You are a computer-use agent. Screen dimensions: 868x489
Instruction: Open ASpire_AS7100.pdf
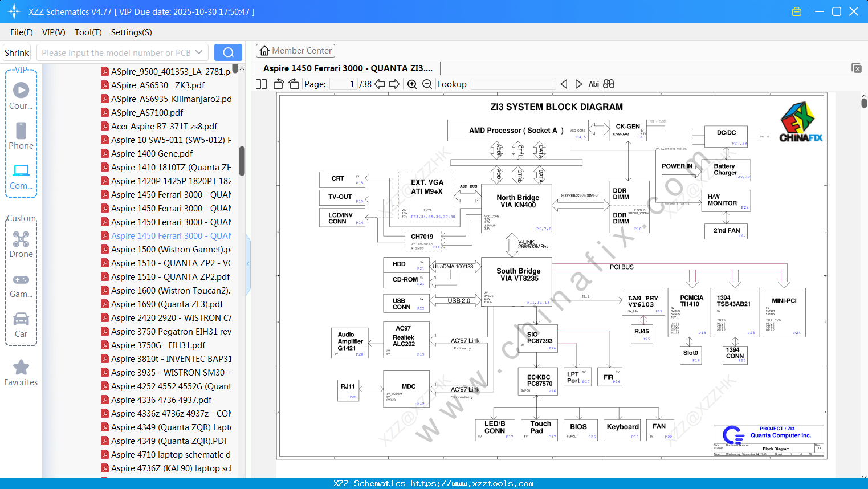click(142, 113)
